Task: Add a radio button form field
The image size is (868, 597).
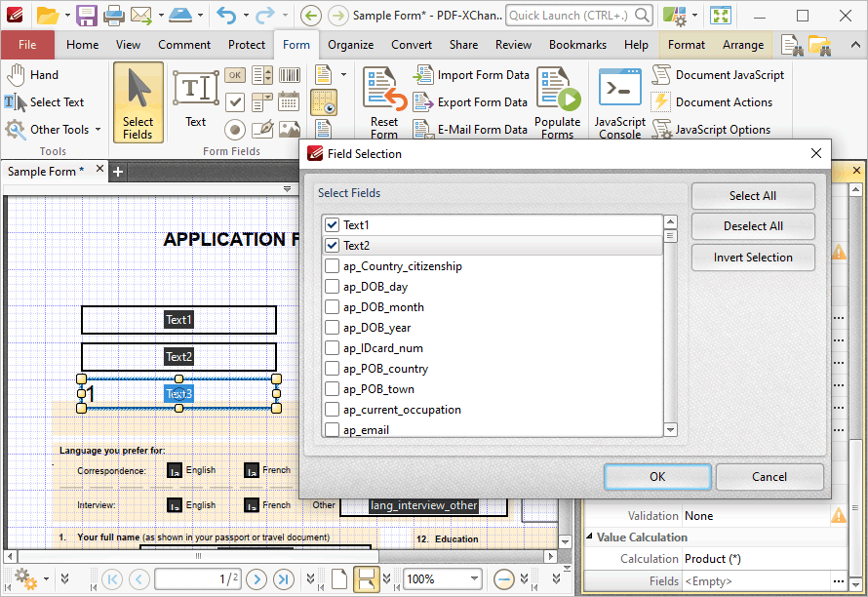Action: coord(235,130)
